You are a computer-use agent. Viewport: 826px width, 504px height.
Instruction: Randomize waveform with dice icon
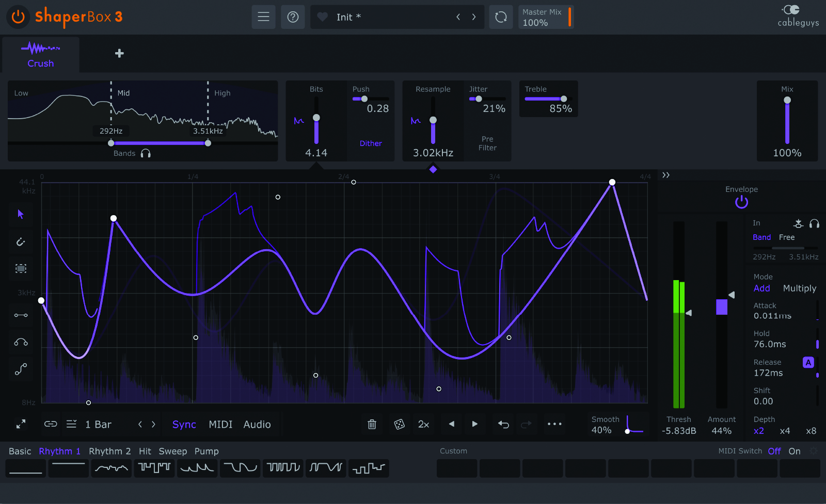(x=399, y=424)
